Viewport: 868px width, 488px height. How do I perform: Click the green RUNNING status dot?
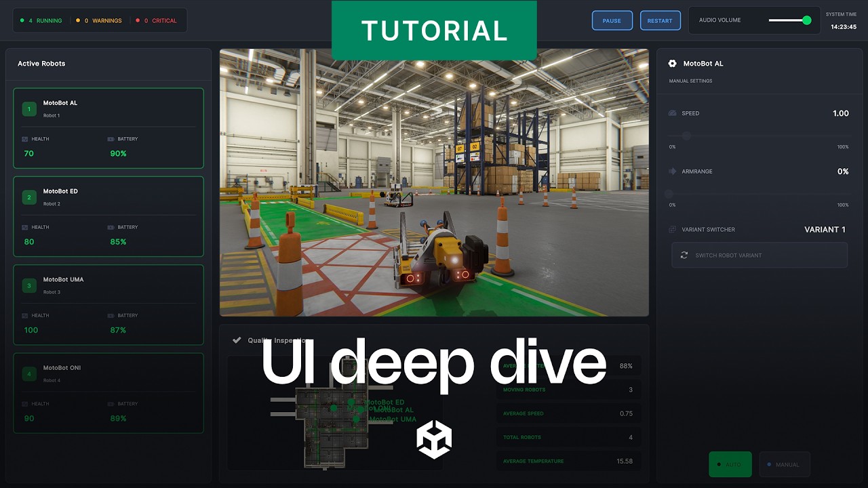[x=22, y=20]
